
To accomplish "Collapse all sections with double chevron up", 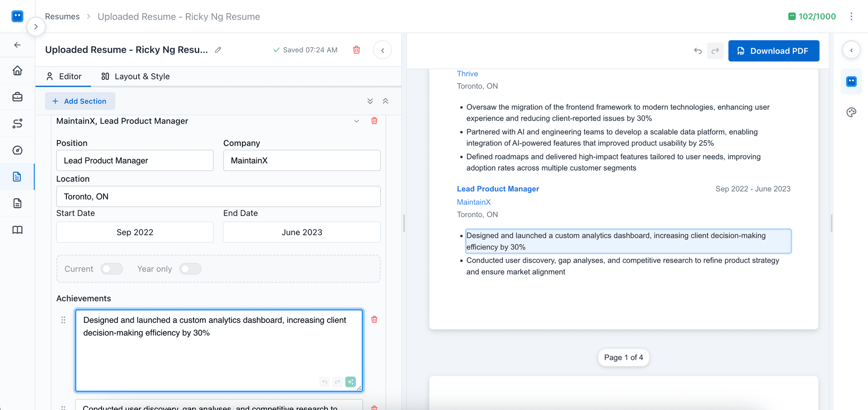I will (x=386, y=101).
